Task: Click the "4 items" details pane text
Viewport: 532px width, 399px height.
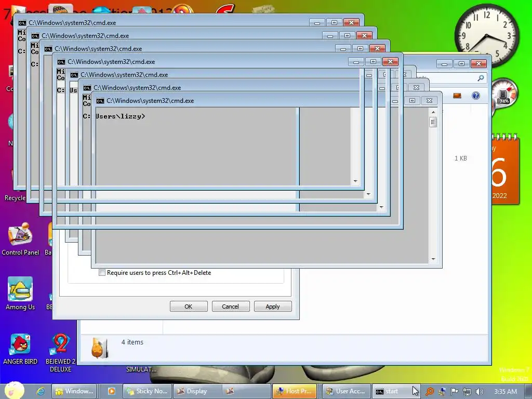Action: click(x=132, y=342)
